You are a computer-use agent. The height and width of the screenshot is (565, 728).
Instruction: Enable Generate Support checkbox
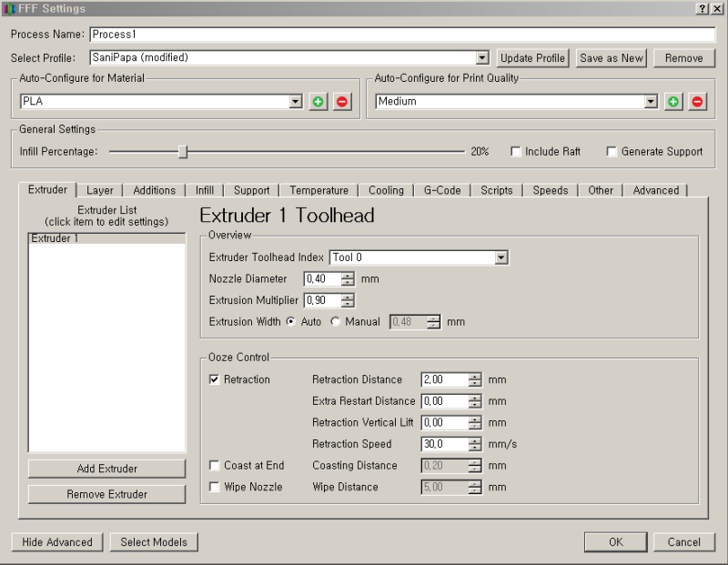point(612,151)
